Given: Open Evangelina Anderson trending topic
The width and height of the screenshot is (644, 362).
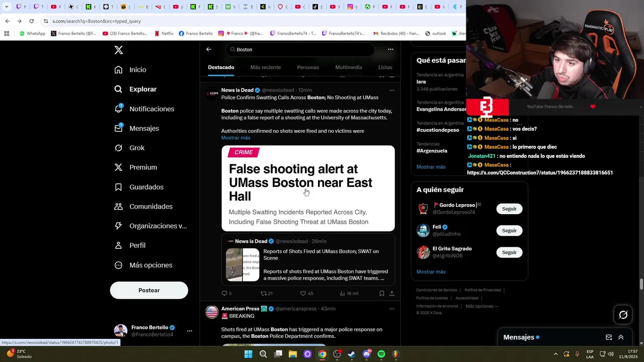Looking at the screenshot, I should 441,109.
